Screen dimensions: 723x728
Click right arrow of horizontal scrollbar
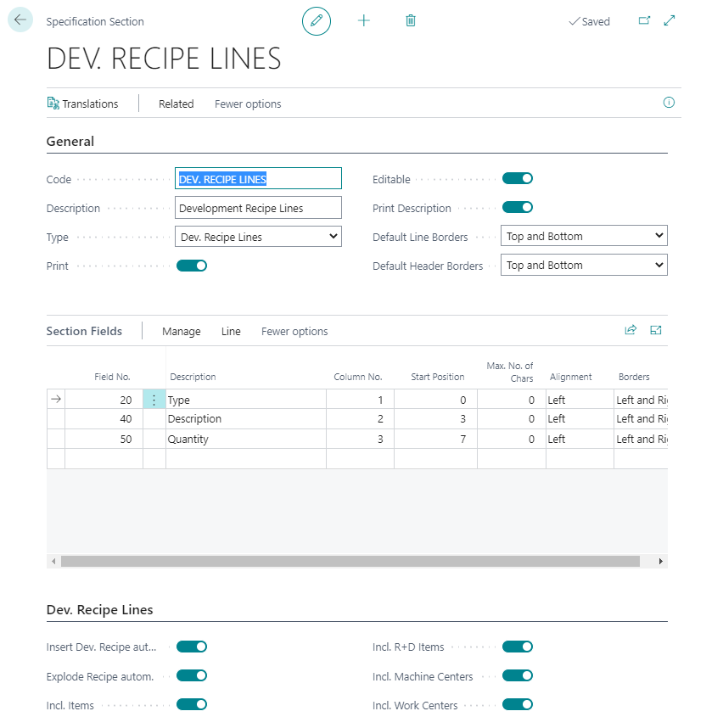tap(661, 562)
